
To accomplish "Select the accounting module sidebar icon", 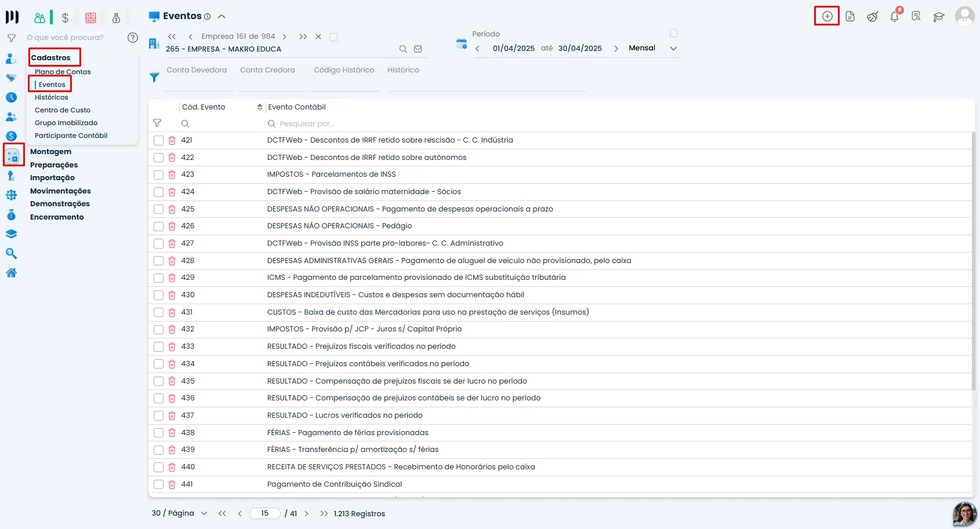I will tap(13, 155).
